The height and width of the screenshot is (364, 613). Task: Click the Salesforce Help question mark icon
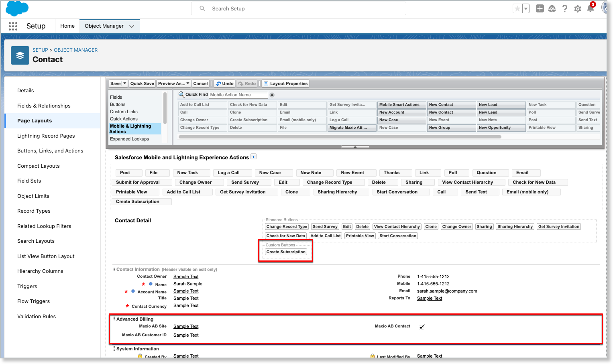565,8
